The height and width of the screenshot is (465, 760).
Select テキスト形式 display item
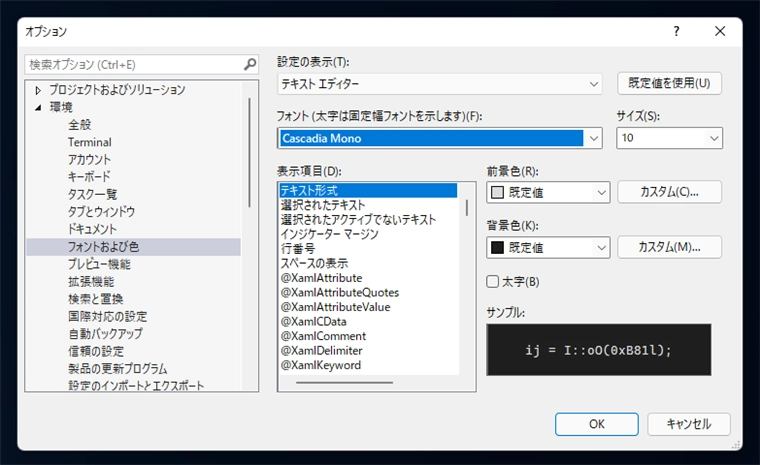click(368, 191)
